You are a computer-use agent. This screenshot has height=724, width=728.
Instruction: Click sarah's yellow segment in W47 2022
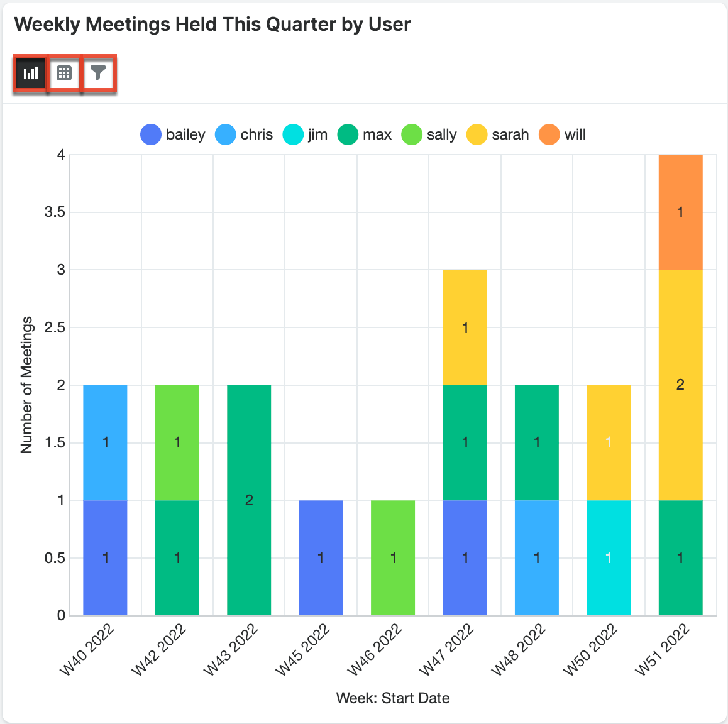(465, 327)
